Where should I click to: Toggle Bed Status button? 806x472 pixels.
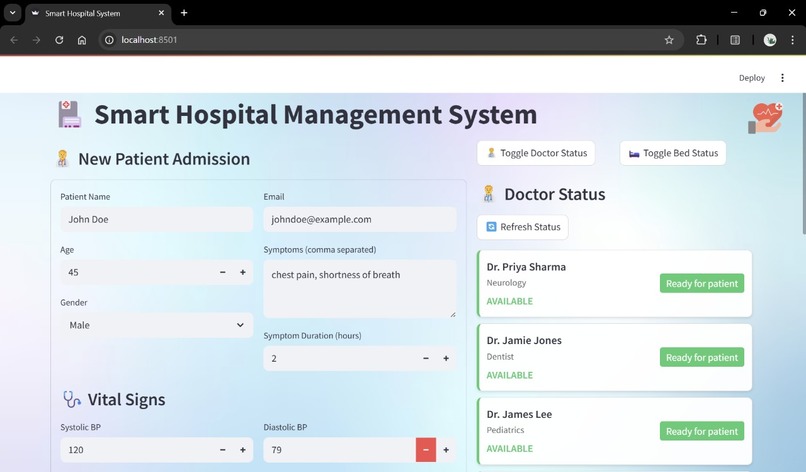pyautogui.click(x=673, y=153)
